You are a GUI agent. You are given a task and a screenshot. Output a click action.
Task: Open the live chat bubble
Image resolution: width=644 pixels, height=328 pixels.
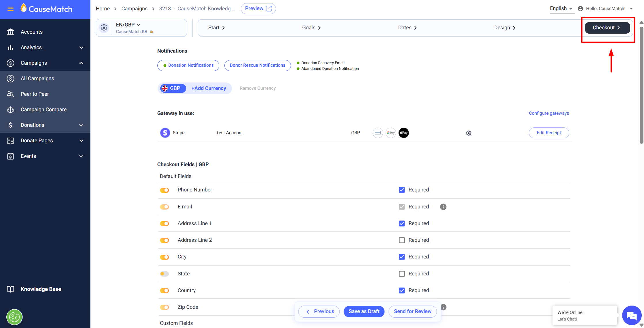click(632, 316)
